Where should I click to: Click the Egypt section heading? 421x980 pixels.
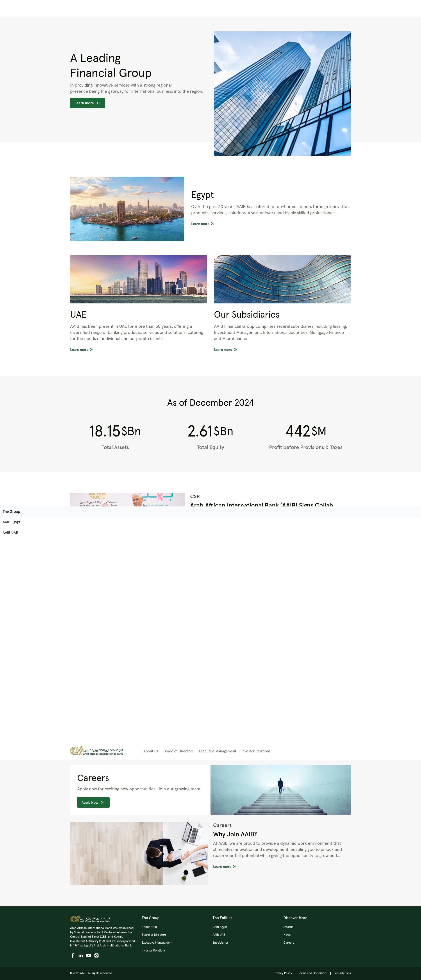coord(202,195)
